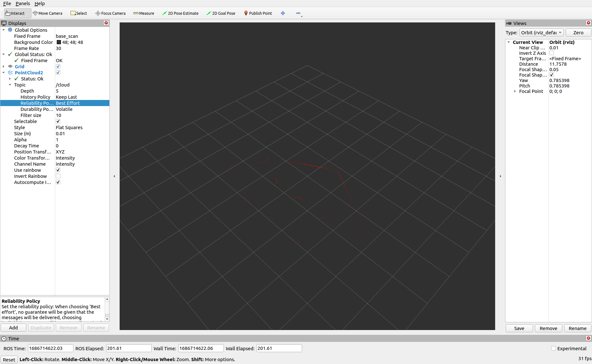Expand the Focal Point property
This screenshot has height=364, width=592.
pyautogui.click(x=515, y=91)
